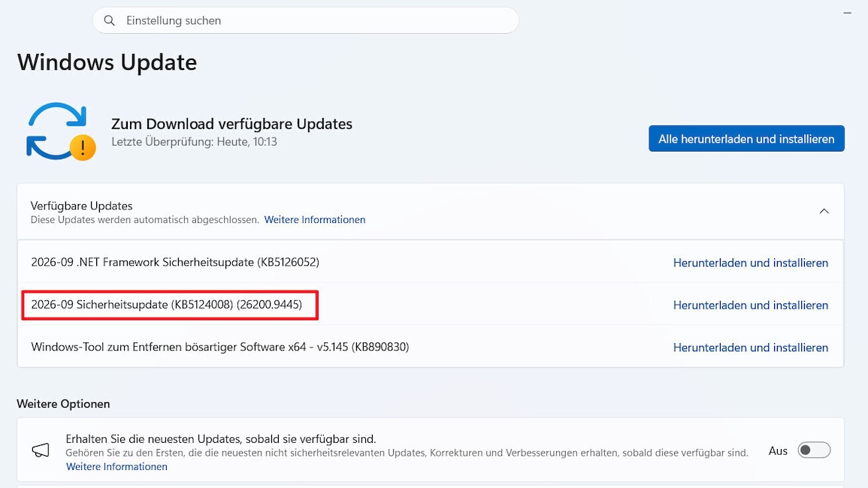
Task: Focus the Einstellung suchen search field
Action: (306, 20)
